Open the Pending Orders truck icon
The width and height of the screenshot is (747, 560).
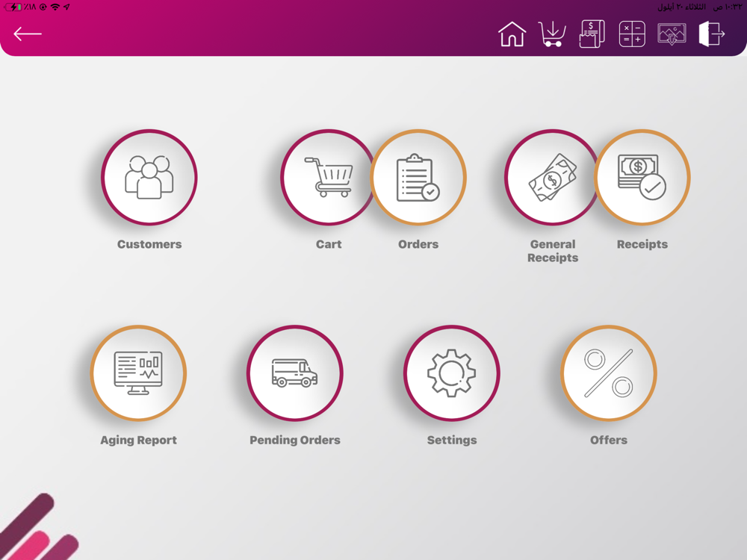[295, 373]
